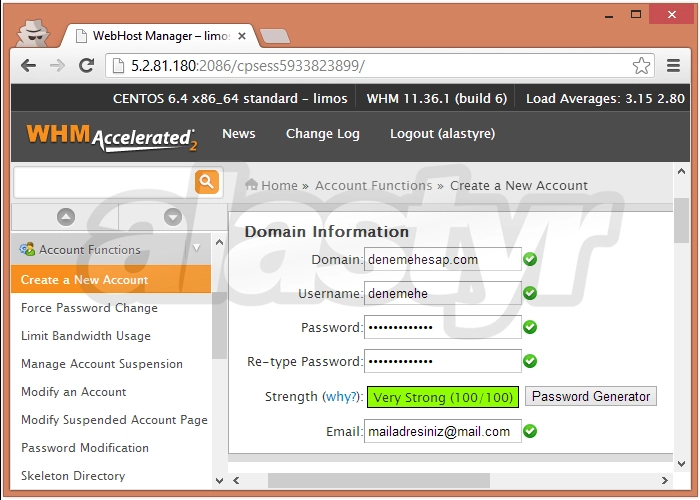Collapse all menu groups with up-arrow button

(66, 217)
